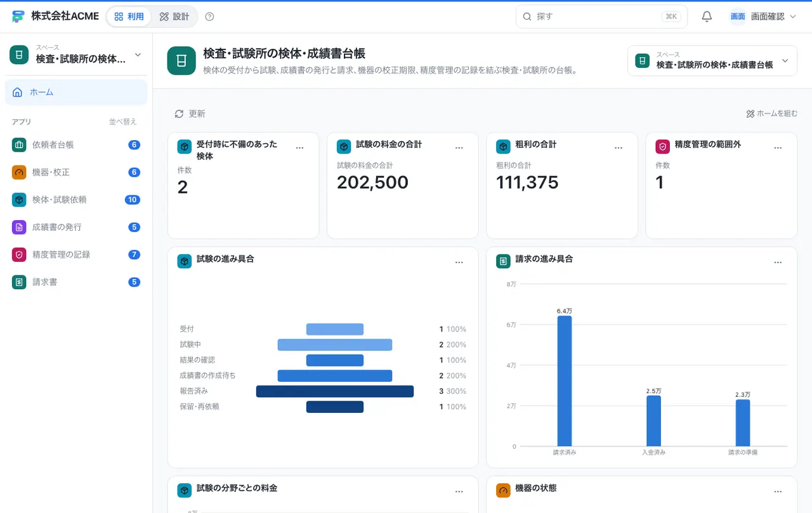Switch to 設計 mode toggle
812x513 pixels.
tap(174, 16)
